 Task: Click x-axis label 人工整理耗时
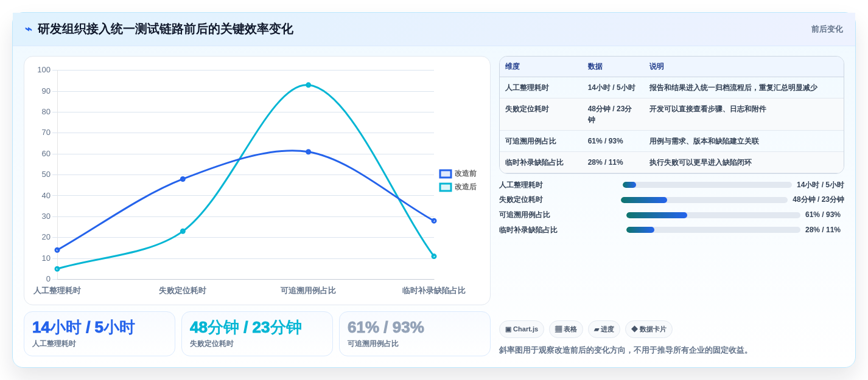click(57, 291)
